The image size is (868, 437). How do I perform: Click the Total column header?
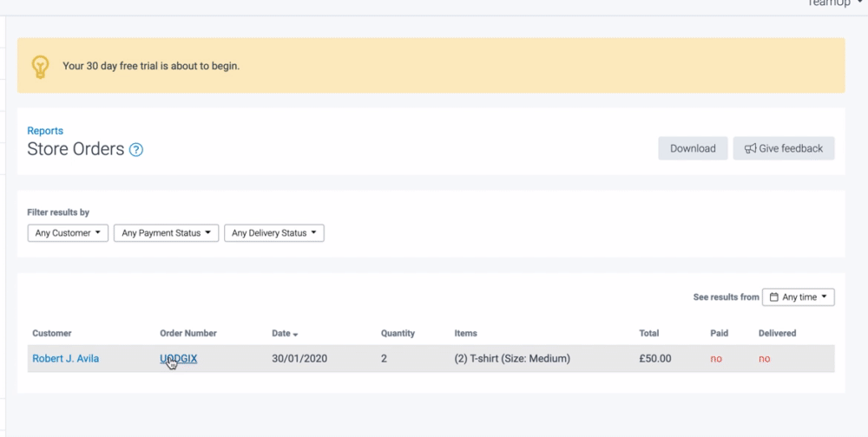pyautogui.click(x=649, y=333)
